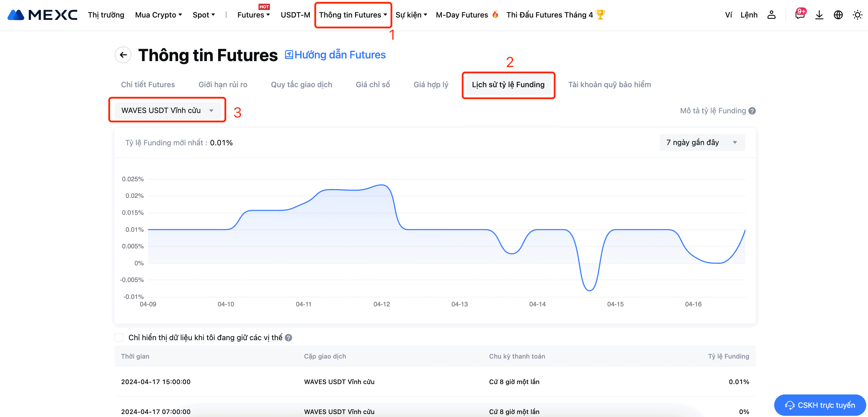This screenshot has height=417, width=868.
Task: Expand the Mua Crypto menu
Action: tap(158, 15)
